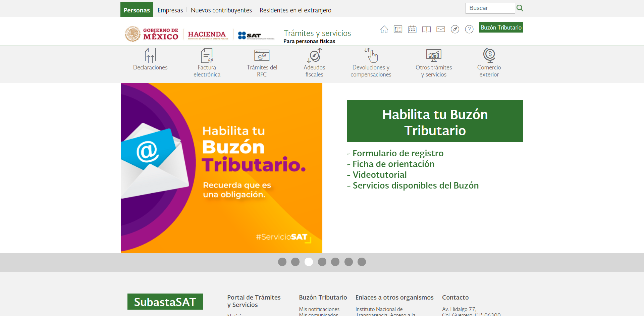Select the fourth carousel slide dot
The height and width of the screenshot is (316, 644).
(x=322, y=262)
